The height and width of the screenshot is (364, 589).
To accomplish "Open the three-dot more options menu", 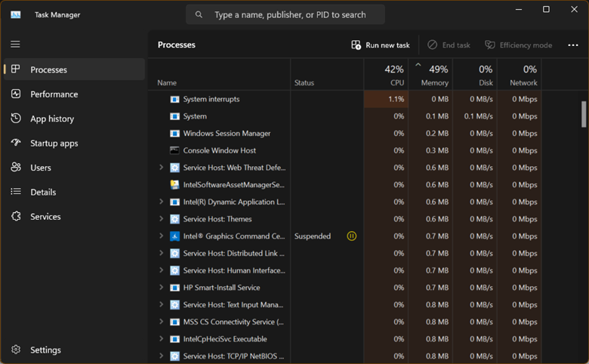I will [x=573, y=45].
